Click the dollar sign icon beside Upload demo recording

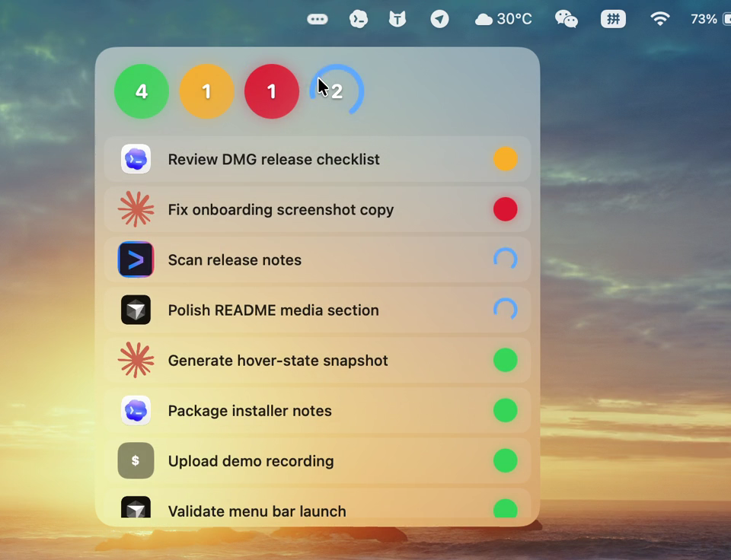point(136,461)
